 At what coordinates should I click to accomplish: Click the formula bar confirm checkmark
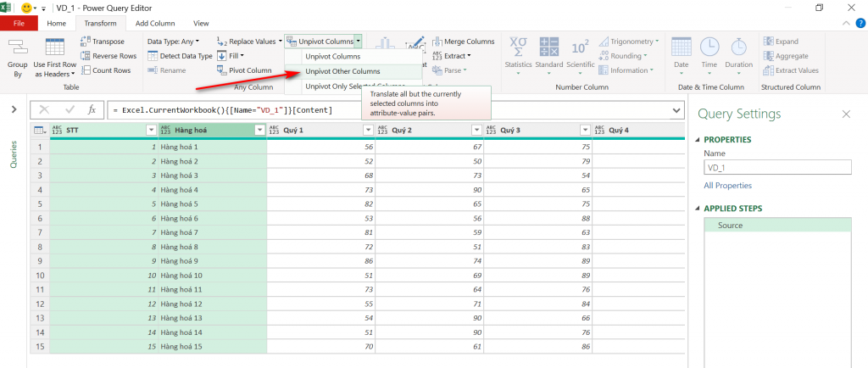pyautogui.click(x=70, y=110)
